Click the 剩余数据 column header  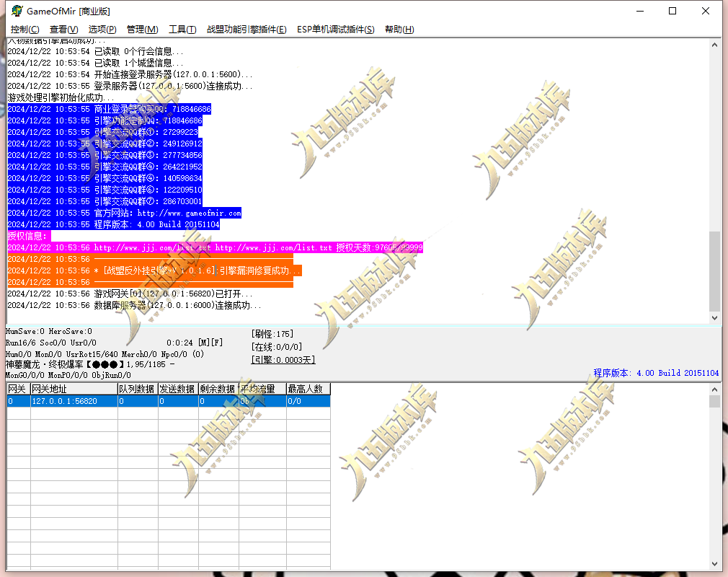tap(218, 389)
